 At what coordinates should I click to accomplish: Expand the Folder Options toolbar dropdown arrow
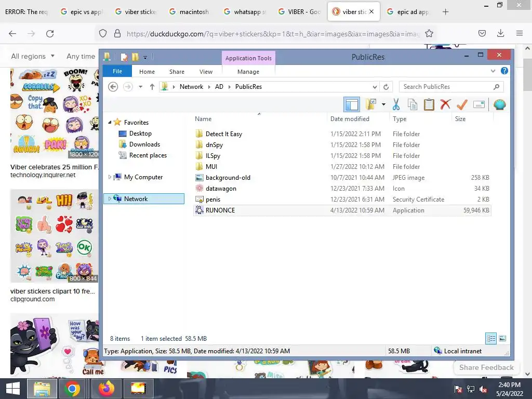pos(383,104)
